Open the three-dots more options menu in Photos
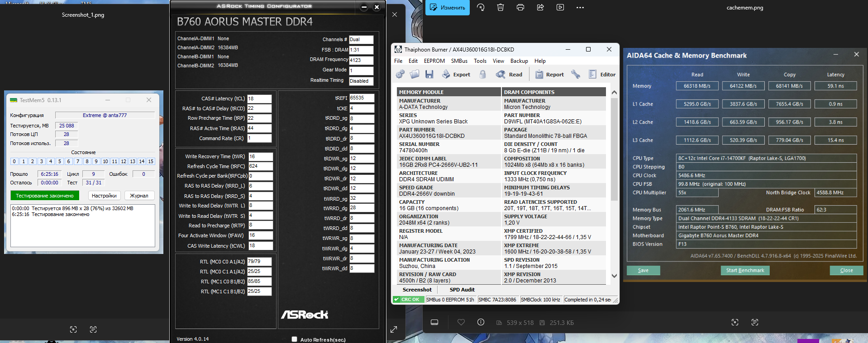Viewport: 868px width, 343px height. pyautogui.click(x=580, y=7)
